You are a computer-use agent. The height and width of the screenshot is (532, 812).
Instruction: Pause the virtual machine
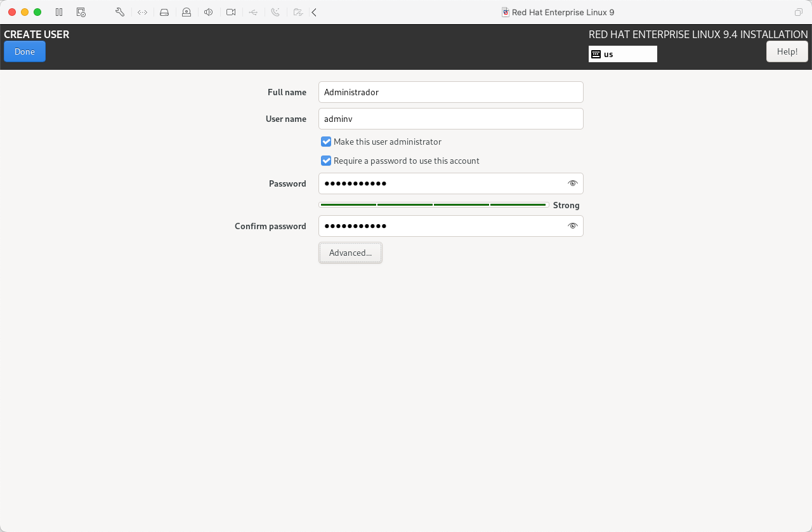click(59, 12)
